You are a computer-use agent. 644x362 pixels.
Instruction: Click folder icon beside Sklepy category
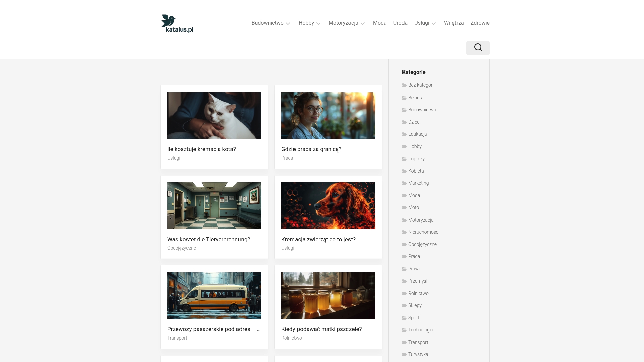[404, 306]
